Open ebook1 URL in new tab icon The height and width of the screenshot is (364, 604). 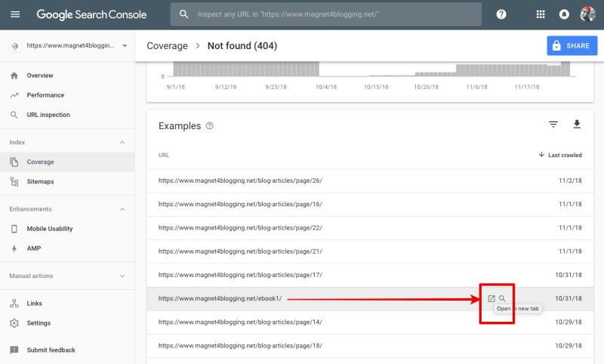click(x=492, y=298)
